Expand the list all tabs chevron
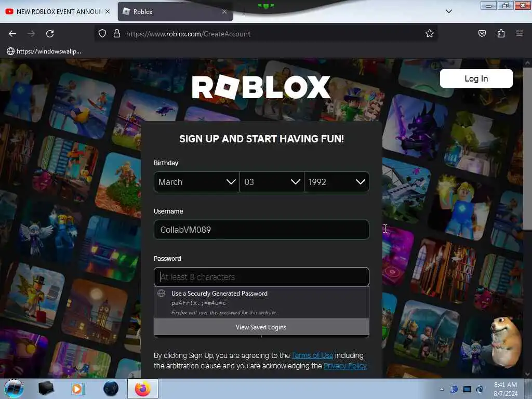 pyautogui.click(x=448, y=11)
